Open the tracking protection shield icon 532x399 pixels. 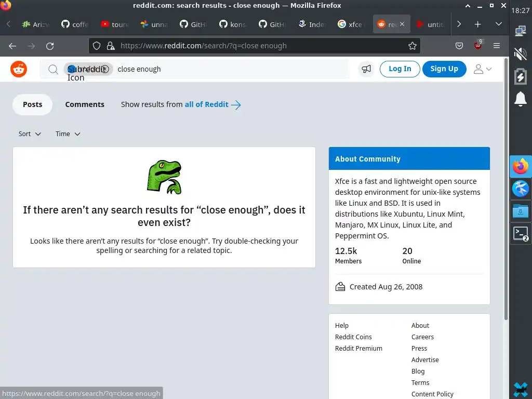(97, 46)
